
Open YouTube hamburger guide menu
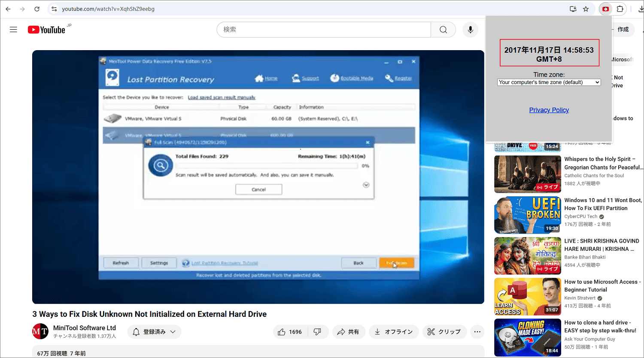[14, 30]
